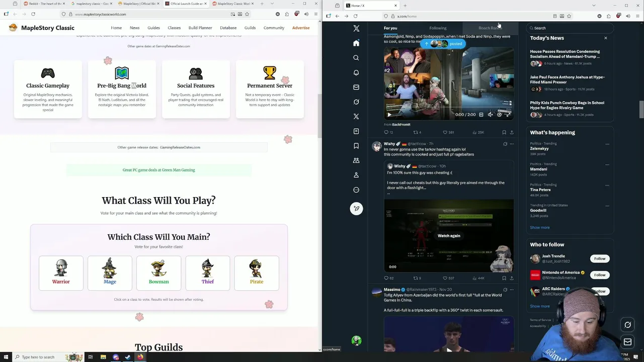644x362 pixels.
Task: Open options for Tina Peters trend
Action: (607, 185)
